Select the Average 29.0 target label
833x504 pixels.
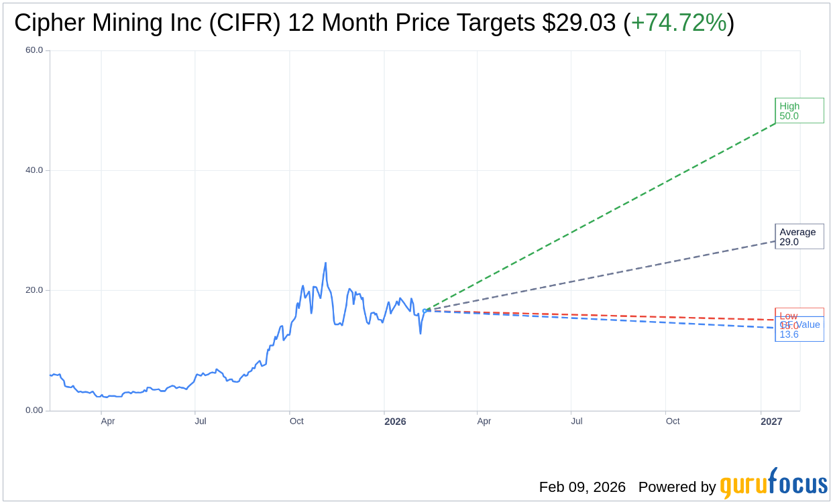(799, 237)
